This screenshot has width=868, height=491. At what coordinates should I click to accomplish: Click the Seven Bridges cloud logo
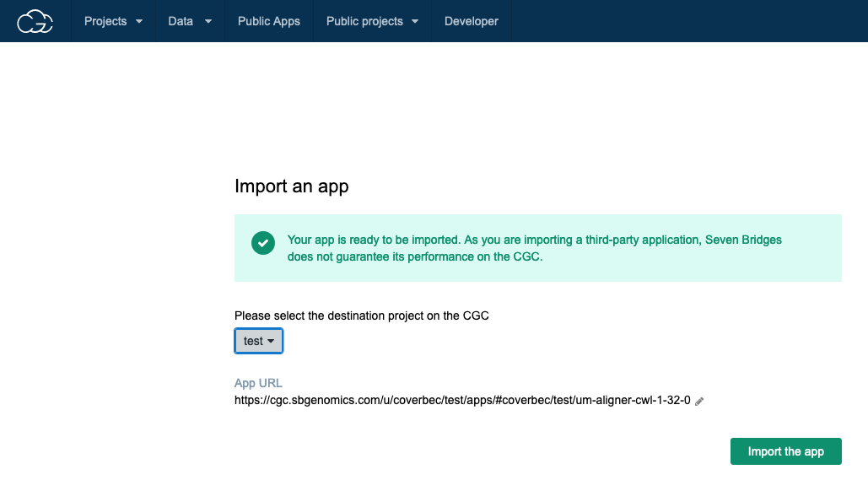tap(35, 21)
